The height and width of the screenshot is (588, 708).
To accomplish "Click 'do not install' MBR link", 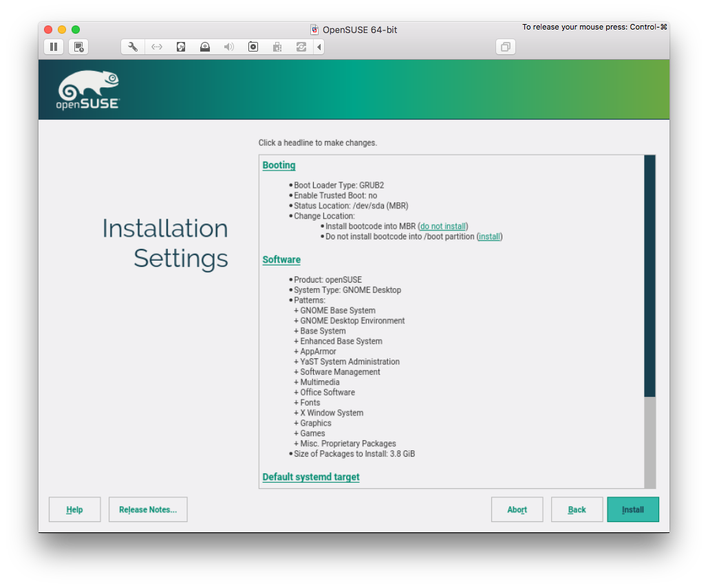I will [442, 226].
